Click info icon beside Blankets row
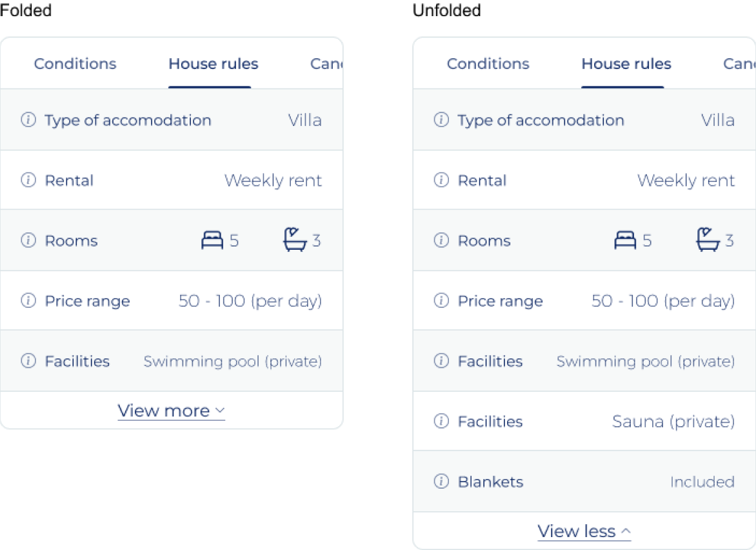The image size is (756, 550). [441, 482]
